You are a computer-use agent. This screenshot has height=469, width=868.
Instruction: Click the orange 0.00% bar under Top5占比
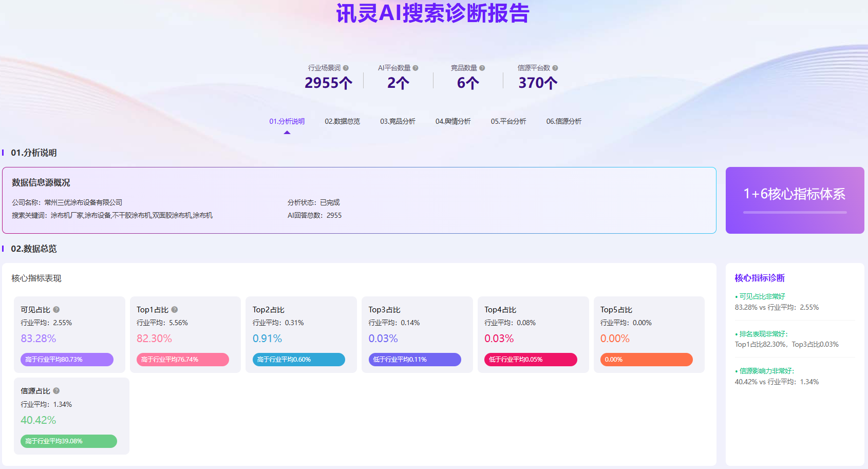pos(647,360)
